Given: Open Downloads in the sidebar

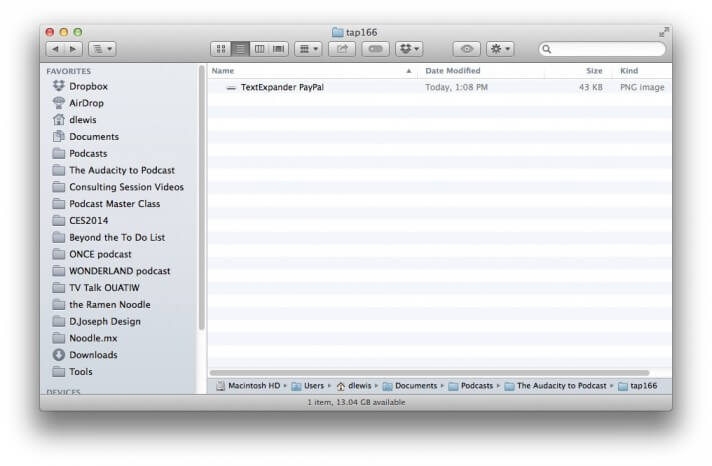Looking at the screenshot, I should coord(92,355).
